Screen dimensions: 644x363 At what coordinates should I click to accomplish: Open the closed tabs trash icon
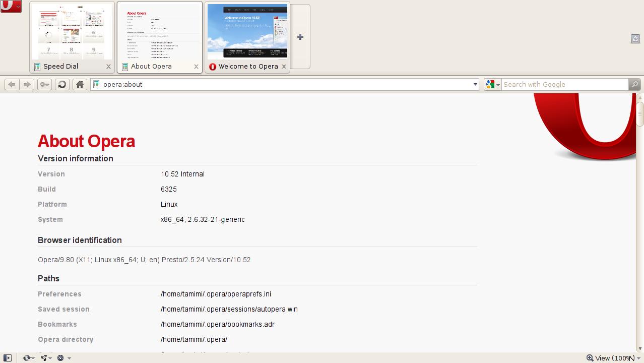635,39
